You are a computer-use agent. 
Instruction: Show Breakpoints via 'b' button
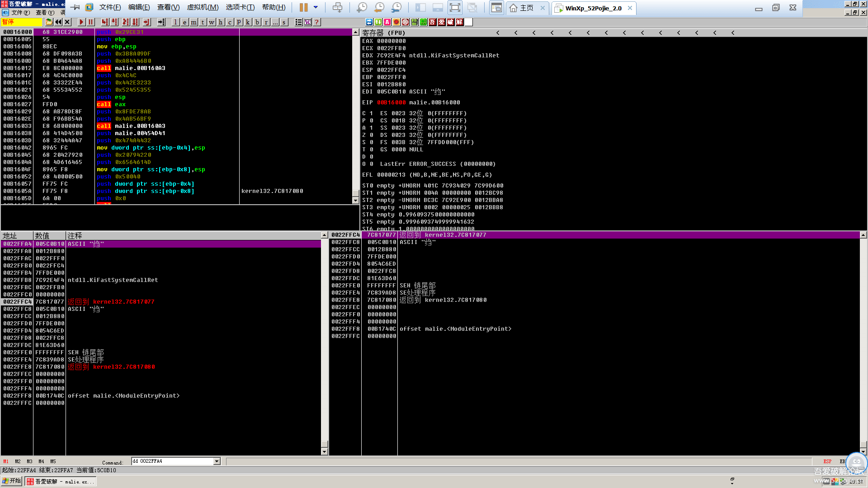(257, 22)
